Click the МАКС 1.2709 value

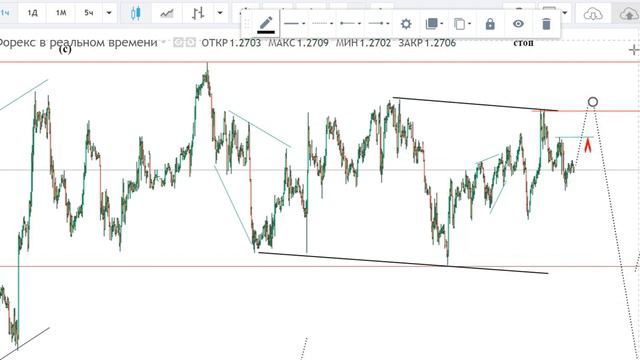click(x=298, y=43)
